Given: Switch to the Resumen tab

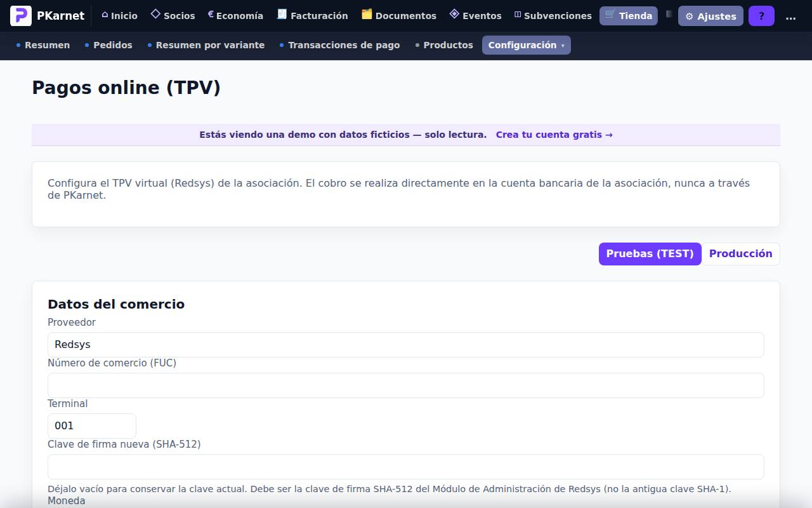Looking at the screenshot, I should [x=43, y=45].
